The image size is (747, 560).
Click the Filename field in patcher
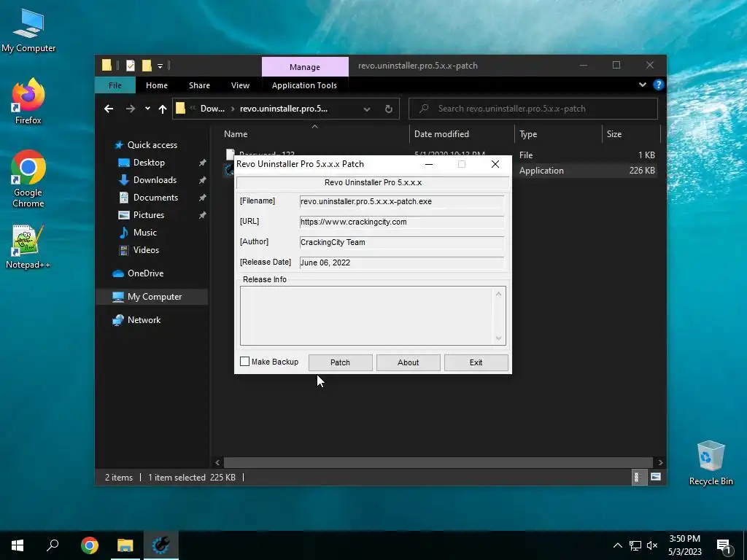click(x=401, y=201)
